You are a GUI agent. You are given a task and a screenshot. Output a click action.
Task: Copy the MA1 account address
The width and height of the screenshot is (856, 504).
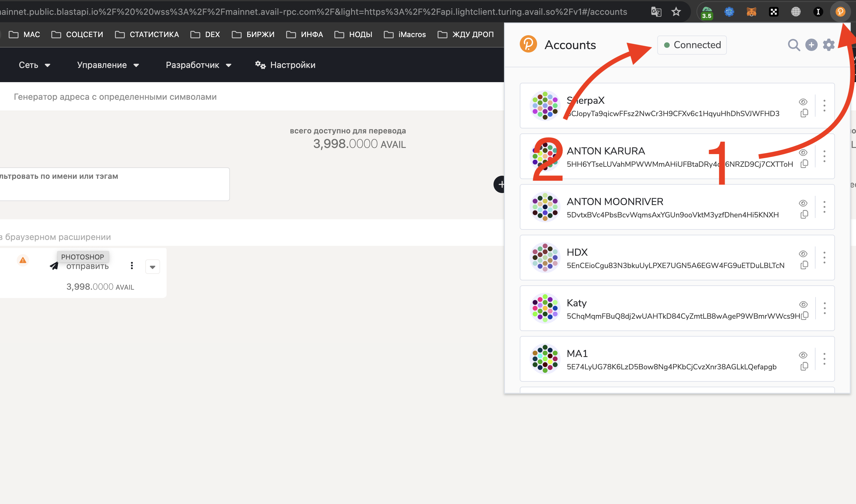[x=804, y=367]
